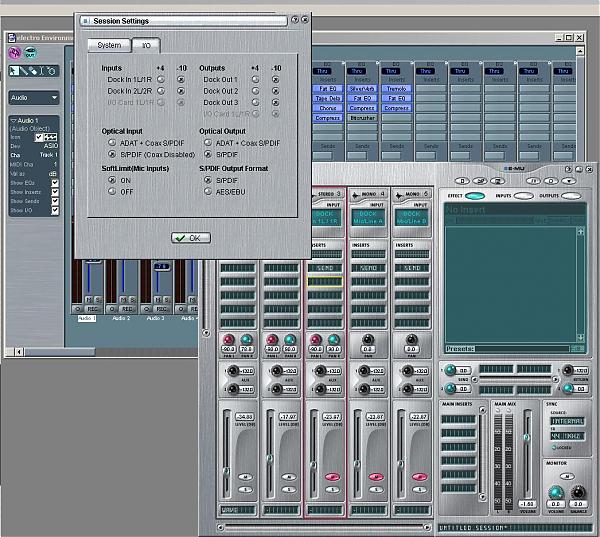Screen dimensions: 600x537
Task: Collapse the Audio 1 object parameters triangle
Action: (12, 119)
